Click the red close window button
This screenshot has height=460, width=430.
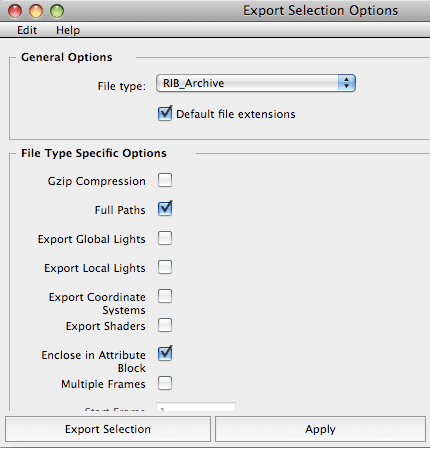15,11
